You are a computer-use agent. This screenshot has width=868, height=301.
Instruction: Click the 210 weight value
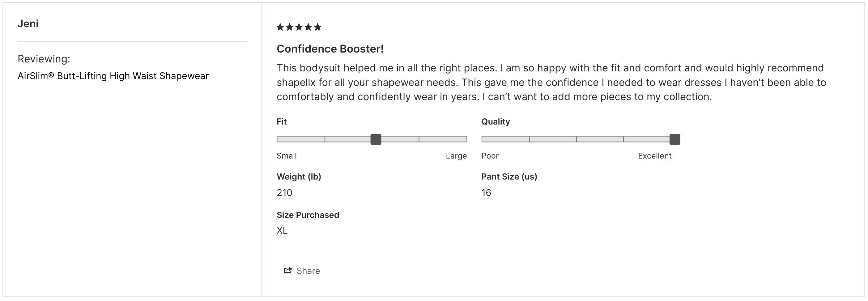click(284, 193)
